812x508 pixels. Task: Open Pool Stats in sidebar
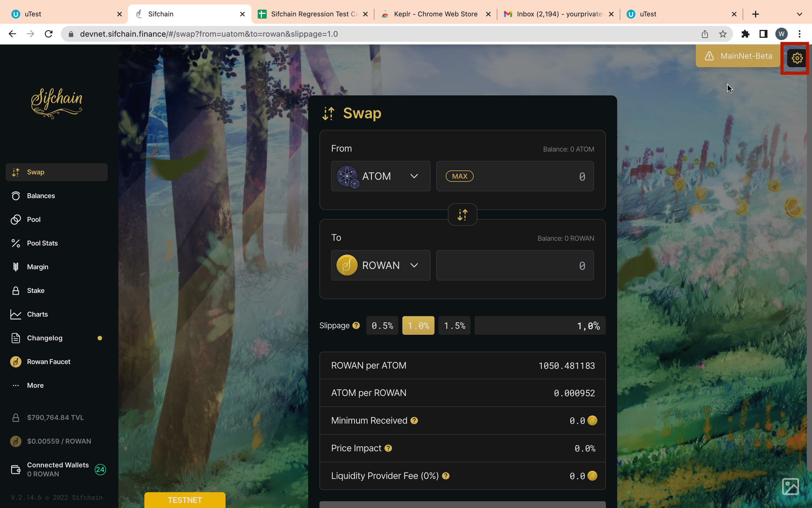[56, 243]
